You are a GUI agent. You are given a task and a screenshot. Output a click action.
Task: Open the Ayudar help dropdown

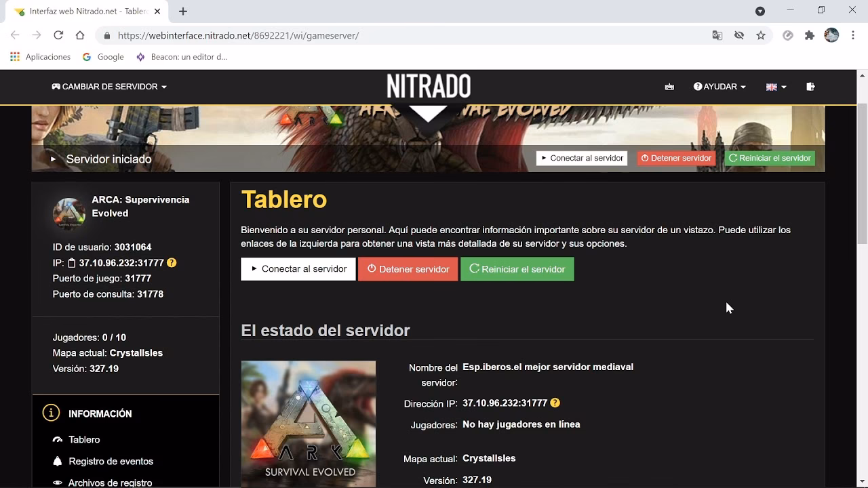coord(719,87)
